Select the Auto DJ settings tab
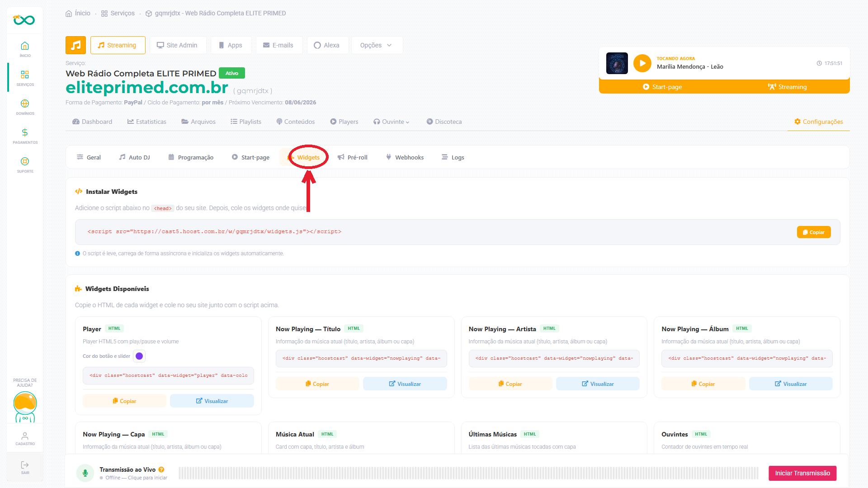Screen dimensions: 868x488 click(134, 157)
